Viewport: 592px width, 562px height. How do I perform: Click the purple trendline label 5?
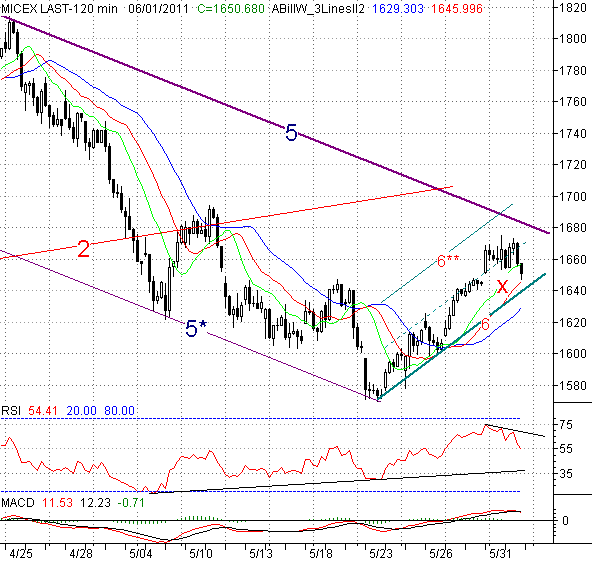tap(291, 133)
